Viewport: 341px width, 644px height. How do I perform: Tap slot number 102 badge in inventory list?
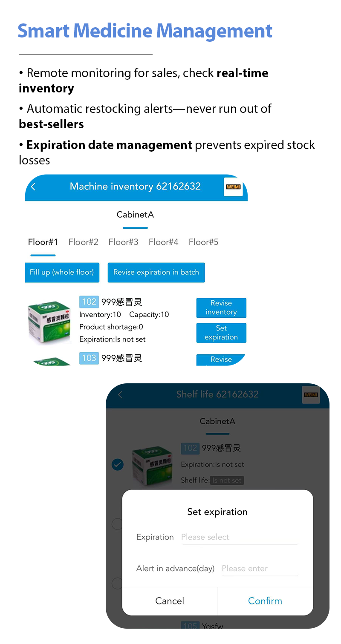89,302
